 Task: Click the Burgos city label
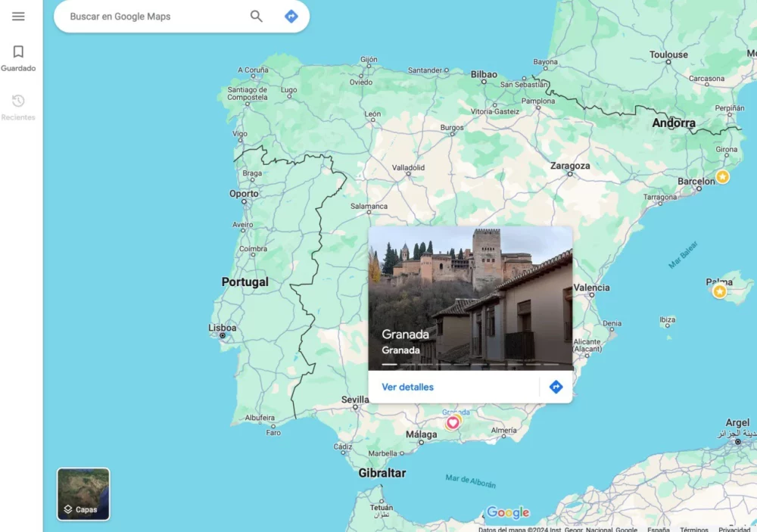click(x=452, y=127)
